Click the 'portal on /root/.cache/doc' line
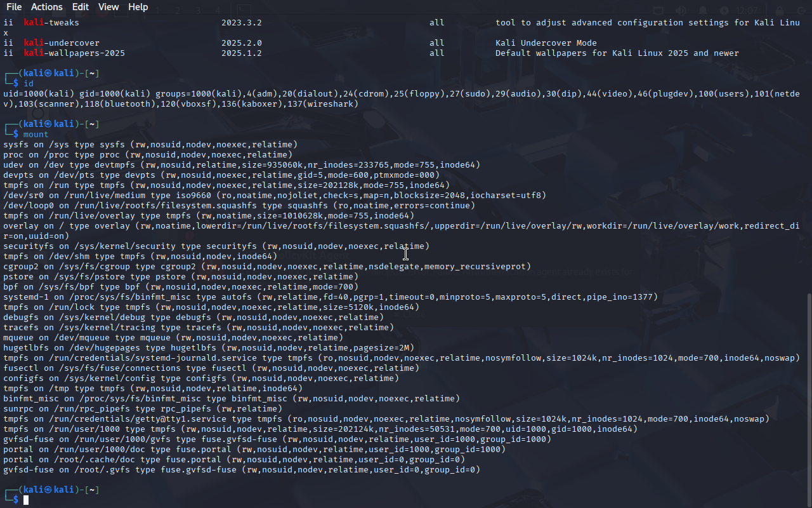 234,460
